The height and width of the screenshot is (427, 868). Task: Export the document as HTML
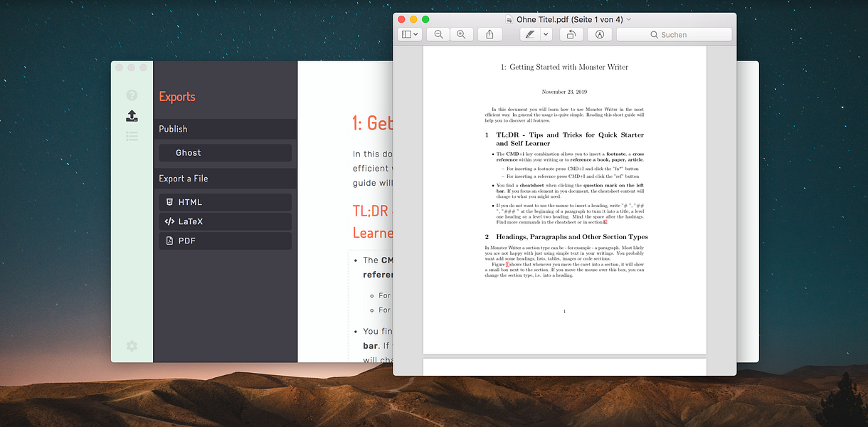coord(226,202)
